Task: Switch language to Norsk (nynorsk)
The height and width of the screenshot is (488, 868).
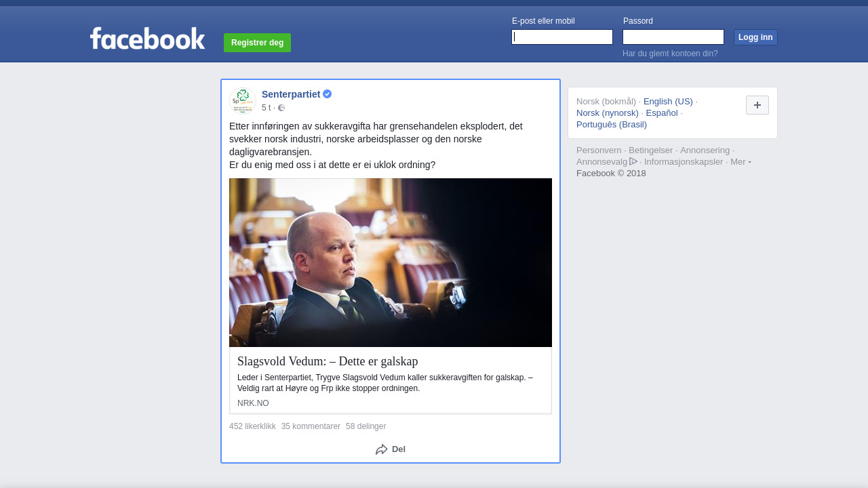Action: point(608,113)
